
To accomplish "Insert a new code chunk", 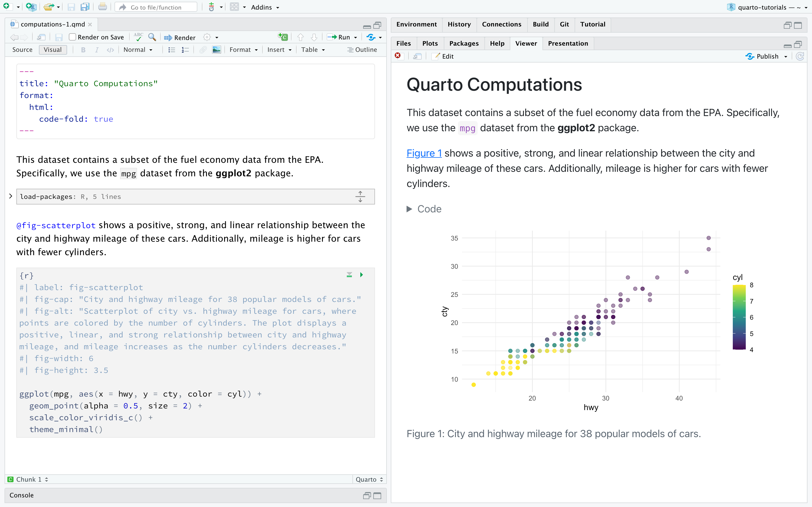I will tap(283, 37).
